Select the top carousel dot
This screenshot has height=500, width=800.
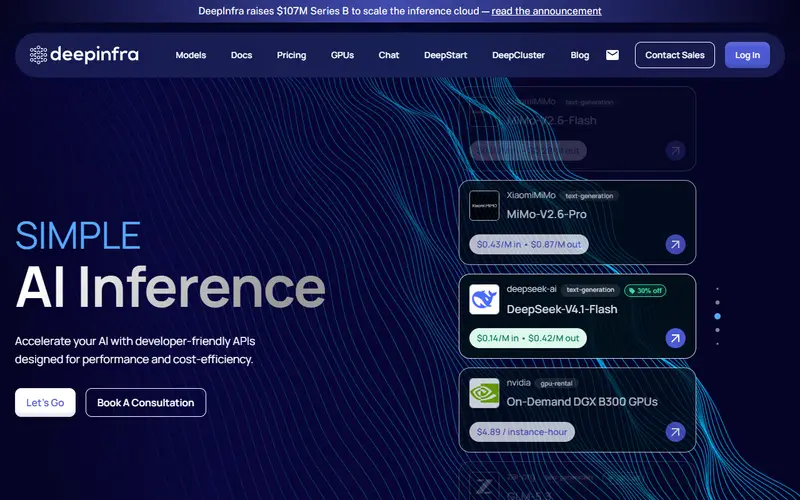(717, 289)
